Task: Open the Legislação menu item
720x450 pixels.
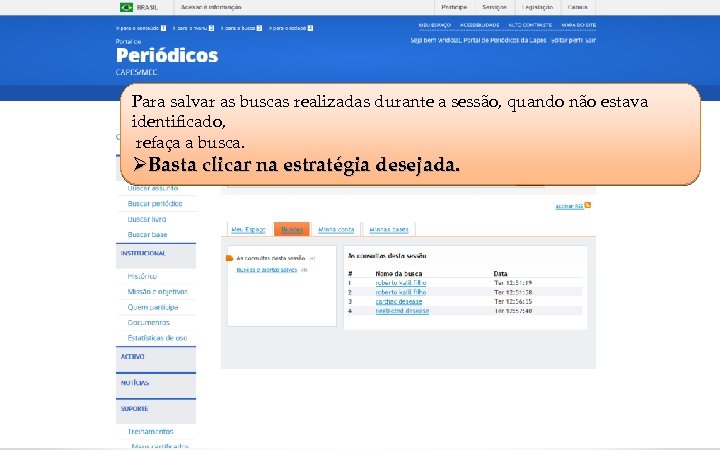Action: point(537,7)
